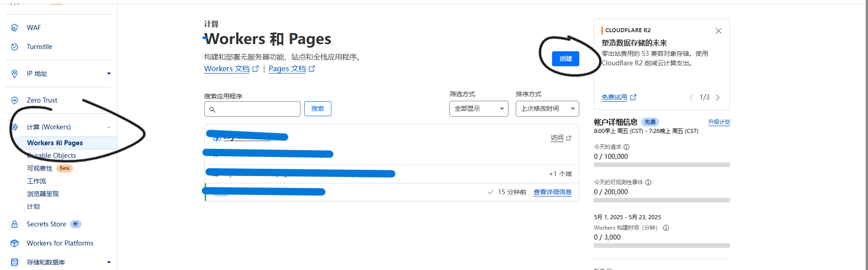
Task: Click the Secrets Store lock icon
Action: pos(15,224)
